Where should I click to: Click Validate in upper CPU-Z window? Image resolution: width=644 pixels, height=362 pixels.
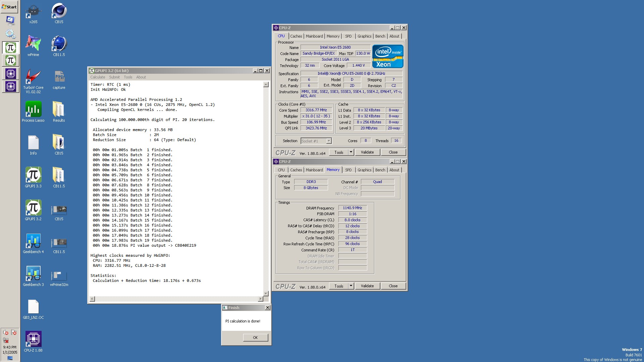[x=367, y=152]
